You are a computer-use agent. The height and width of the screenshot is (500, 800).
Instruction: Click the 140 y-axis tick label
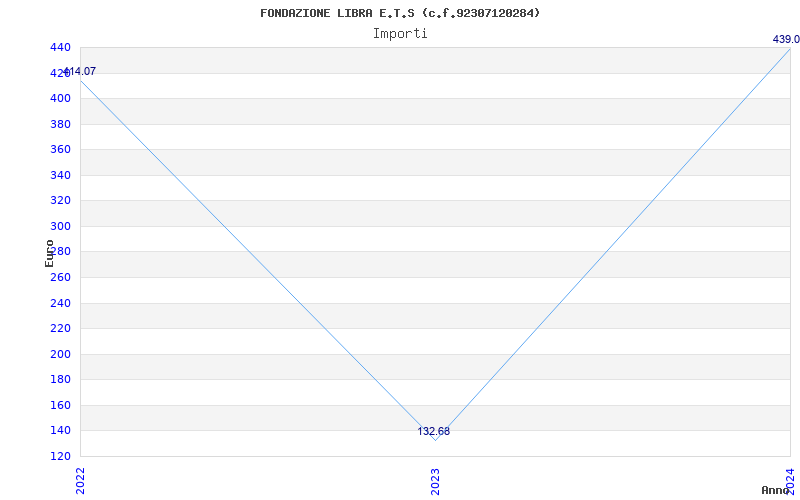coord(60,431)
